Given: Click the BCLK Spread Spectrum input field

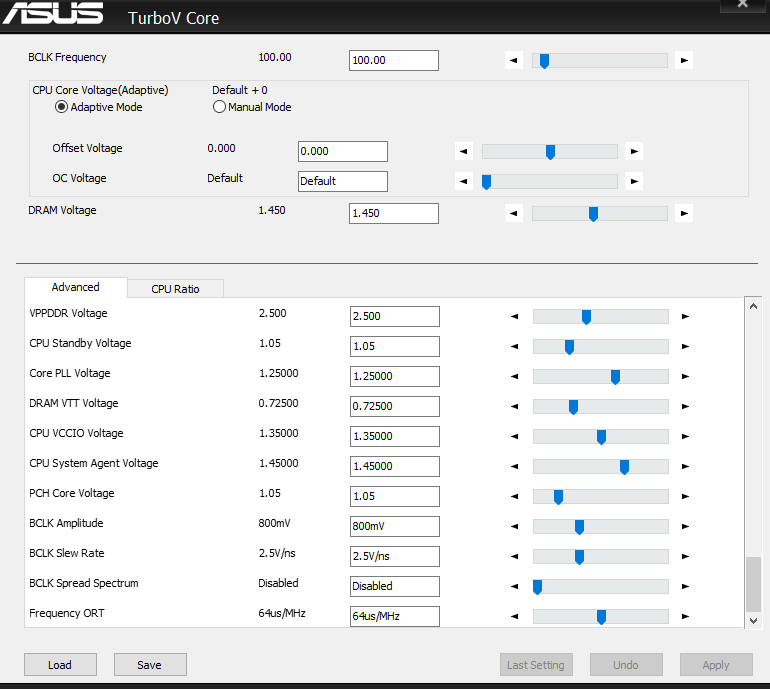Looking at the screenshot, I should pyautogui.click(x=395, y=586).
